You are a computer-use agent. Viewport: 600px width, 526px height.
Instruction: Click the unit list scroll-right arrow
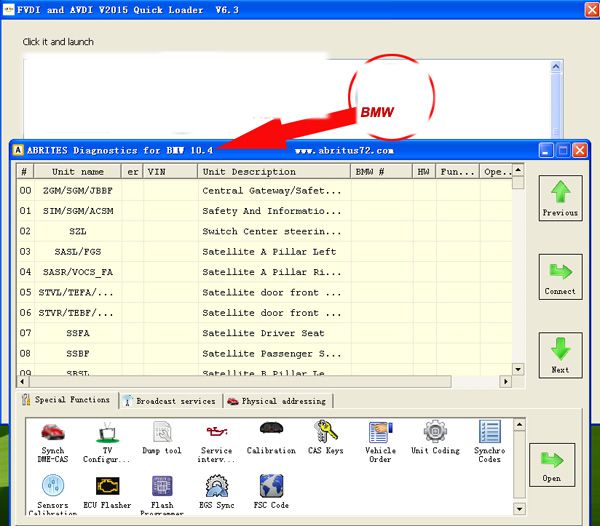[x=506, y=381]
